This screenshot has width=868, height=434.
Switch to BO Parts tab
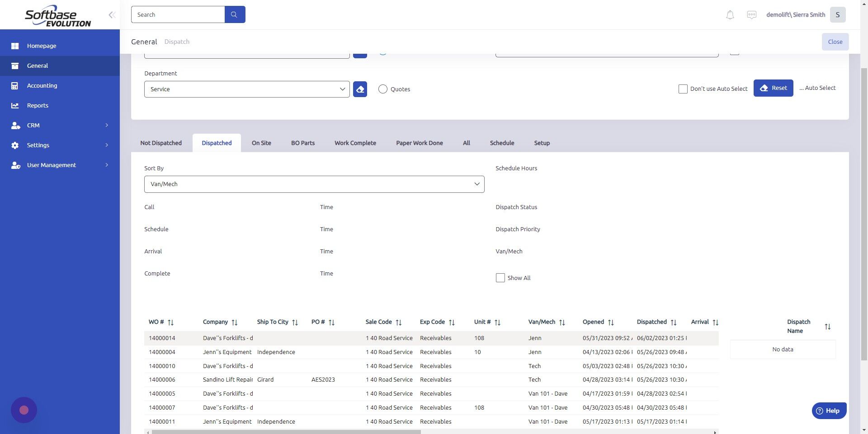[x=303, y=143]
